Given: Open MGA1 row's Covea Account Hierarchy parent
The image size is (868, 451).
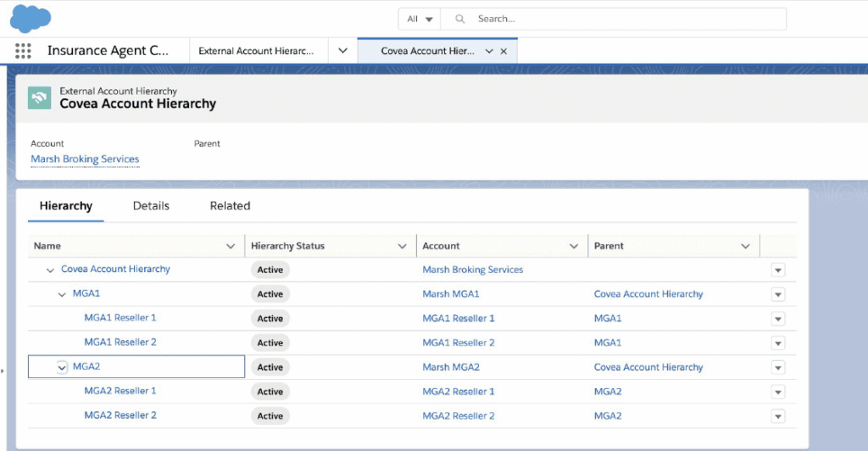Looking at the screenshot, I should tap(648, 294).
